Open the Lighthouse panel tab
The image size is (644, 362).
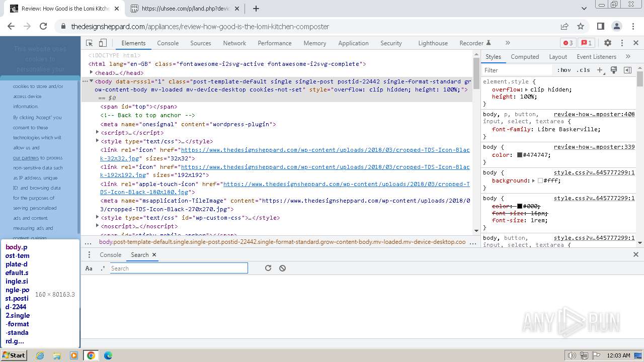(433, 43)
